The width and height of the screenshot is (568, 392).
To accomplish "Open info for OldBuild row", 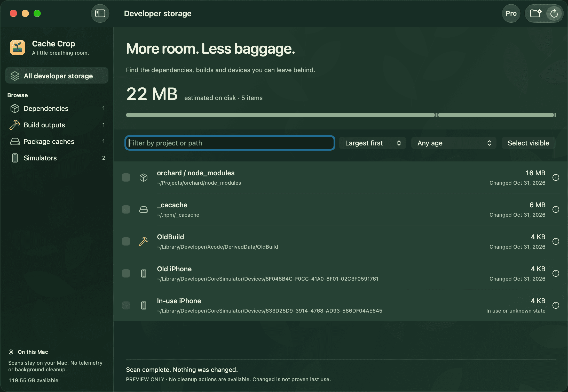I will [556, 241].
